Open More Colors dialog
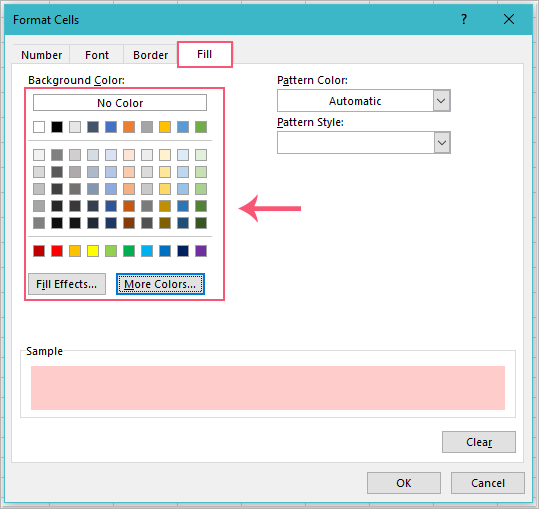539x509 pixels. [x=160, y=284]
